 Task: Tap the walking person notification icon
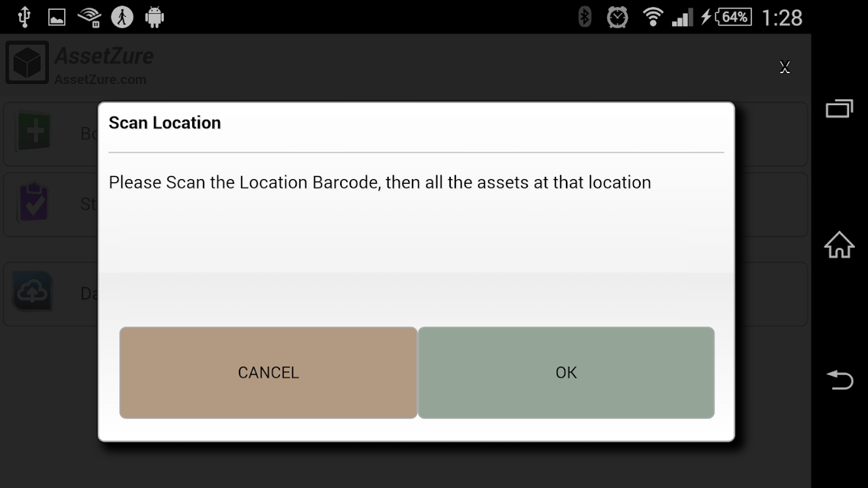click(122, 17)
